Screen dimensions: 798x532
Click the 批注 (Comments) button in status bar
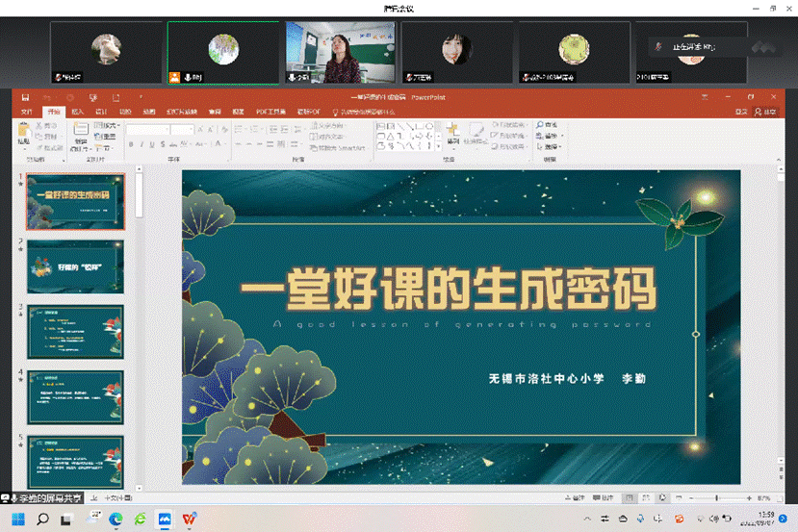[x=603, y=498]
